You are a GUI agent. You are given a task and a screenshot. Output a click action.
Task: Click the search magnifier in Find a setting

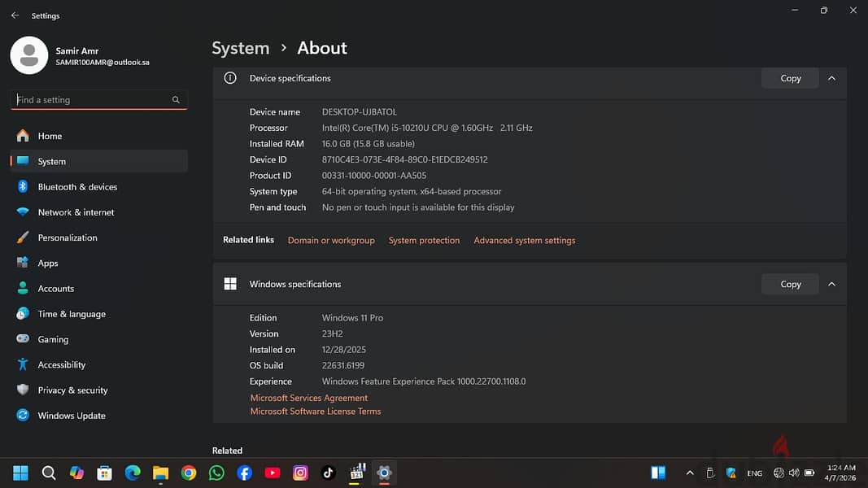click(x=176, y=99)
